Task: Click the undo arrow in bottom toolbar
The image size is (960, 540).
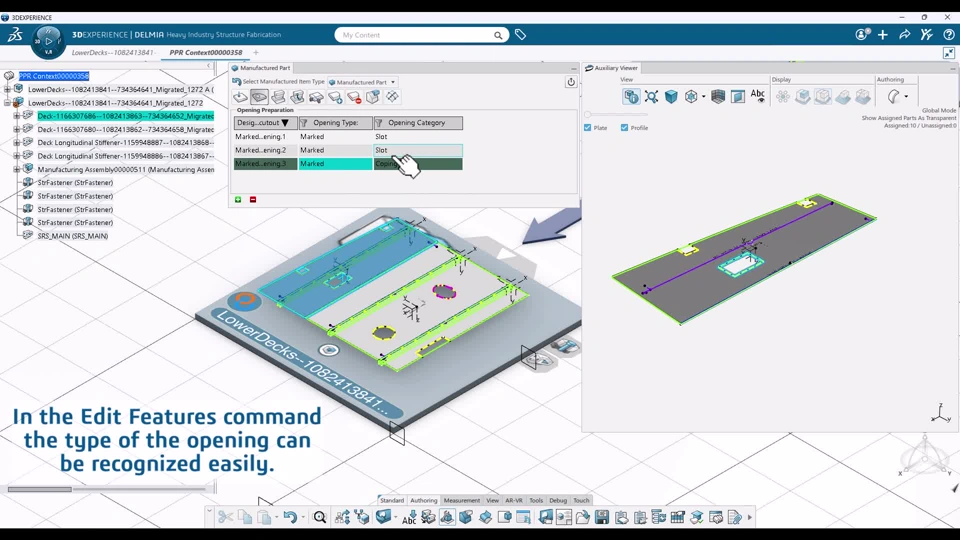Action: [290, 517]
